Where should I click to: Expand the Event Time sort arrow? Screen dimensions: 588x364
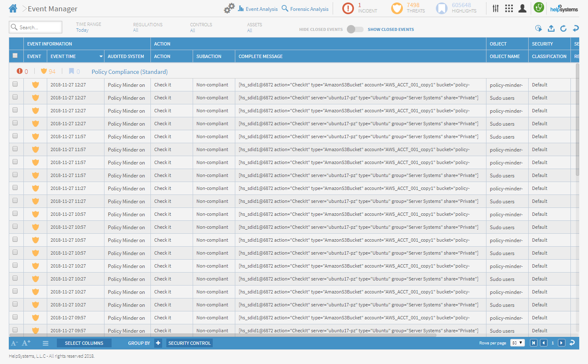(101, 56)
